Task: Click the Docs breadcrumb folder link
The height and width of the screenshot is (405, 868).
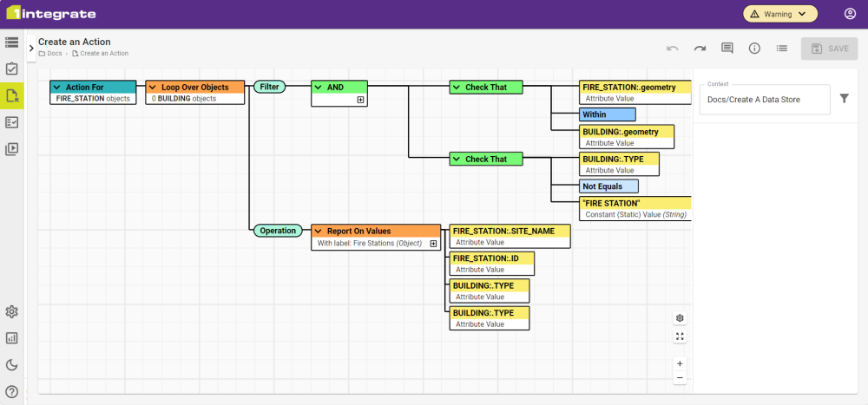Action: (x=54, y=54)
